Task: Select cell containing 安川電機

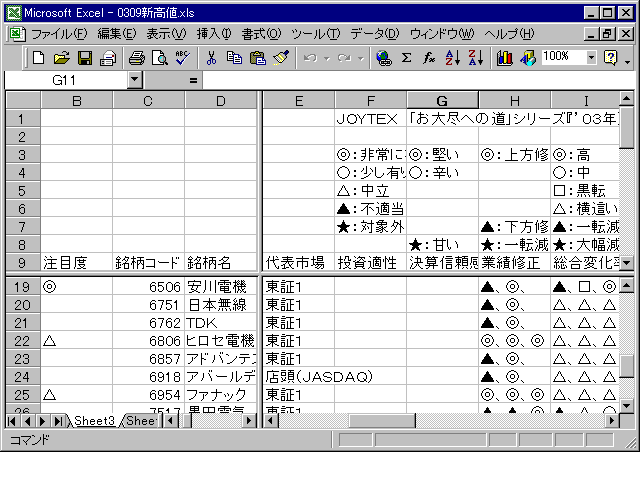Action: coord(221,287)
